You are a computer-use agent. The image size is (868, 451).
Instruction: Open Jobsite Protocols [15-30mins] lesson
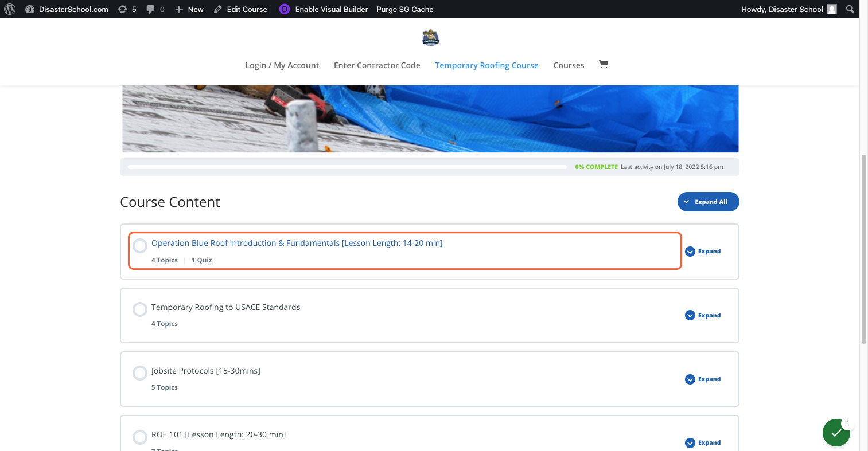click(x=205, y=371)
